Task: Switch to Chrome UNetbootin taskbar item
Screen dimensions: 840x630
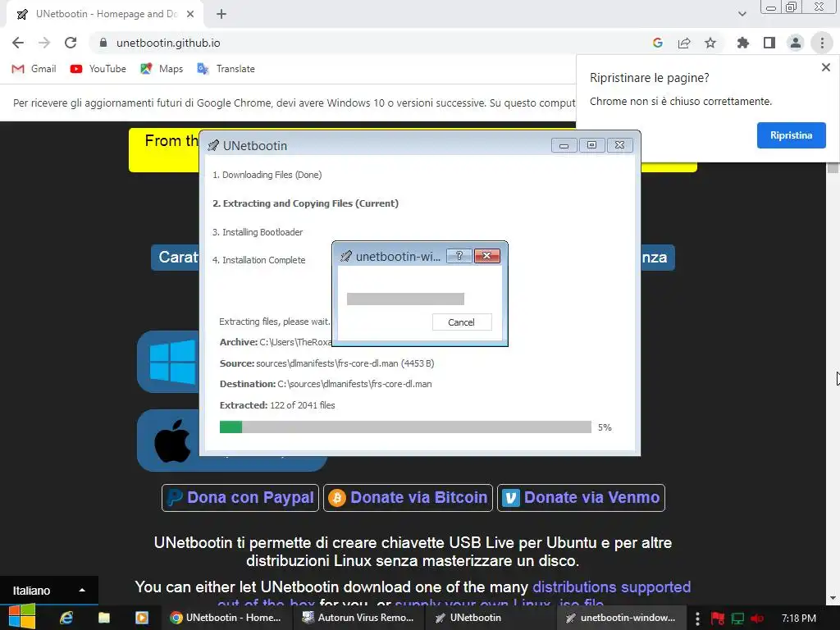Action: [x=226, y=618]
